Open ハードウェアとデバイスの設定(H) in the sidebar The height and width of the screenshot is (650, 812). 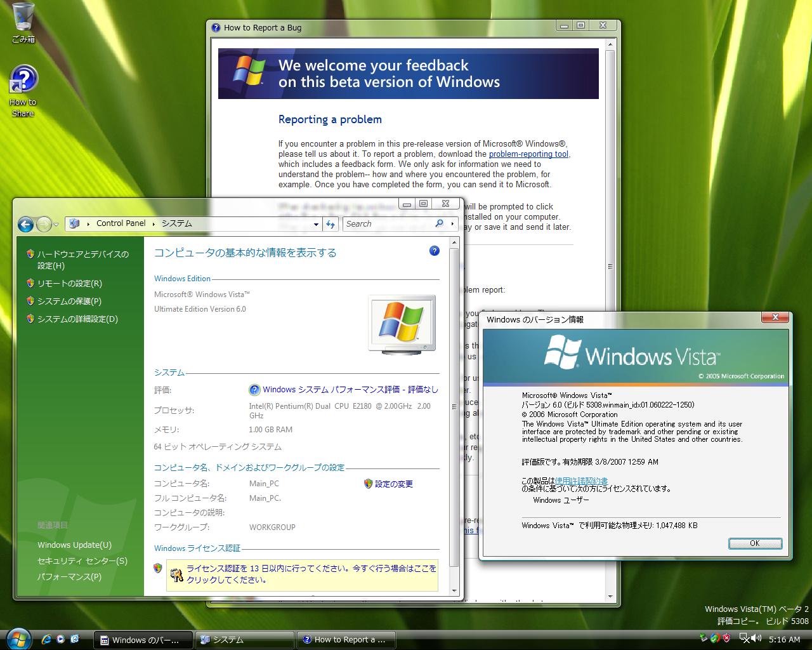coord(82,260)
